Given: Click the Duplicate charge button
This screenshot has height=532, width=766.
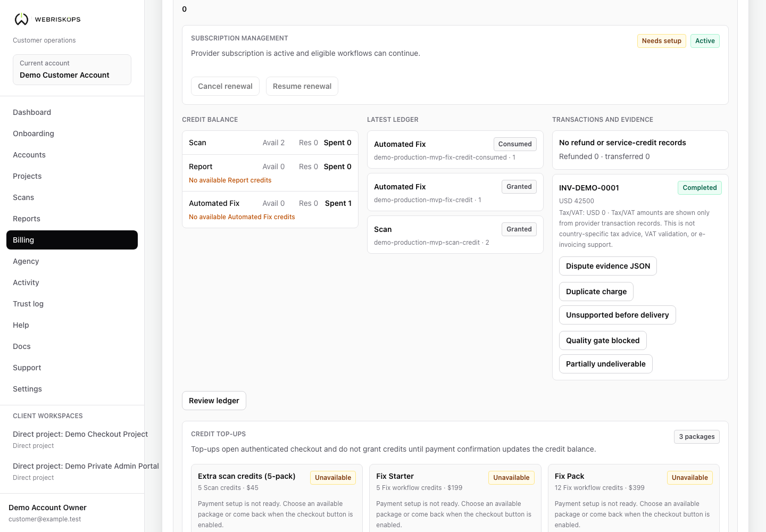Looking at the screenshot, I should tap(596, 292).
